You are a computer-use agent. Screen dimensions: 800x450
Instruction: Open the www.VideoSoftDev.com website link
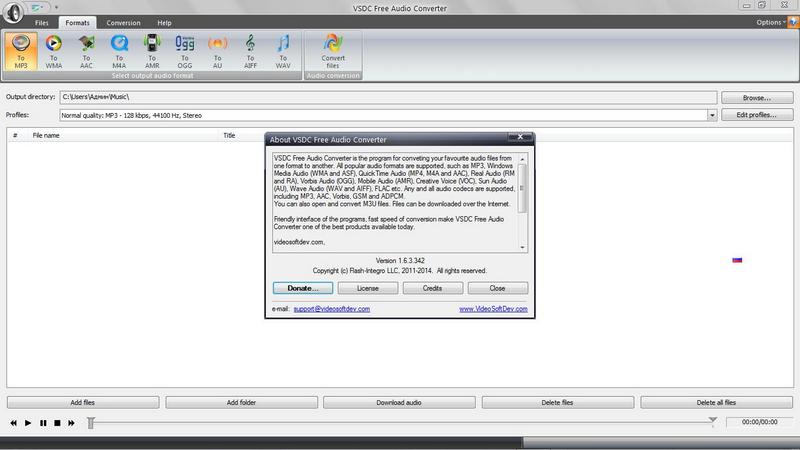coord(493,309)
